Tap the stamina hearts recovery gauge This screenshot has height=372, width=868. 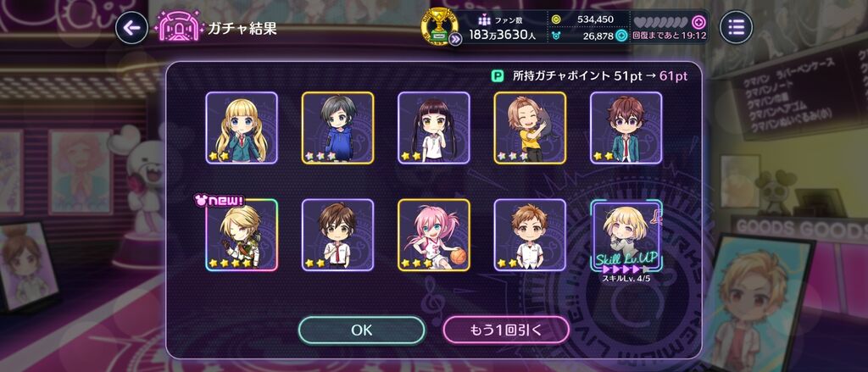coord(661,23)
